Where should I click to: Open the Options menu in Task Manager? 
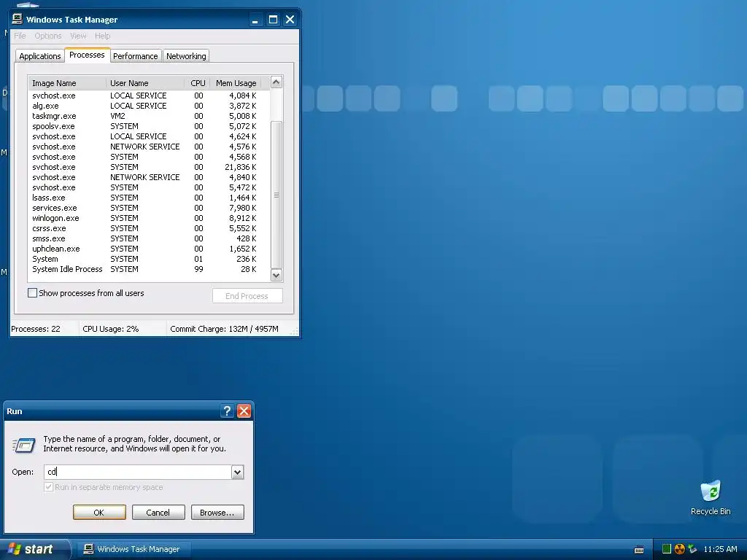pyautogui.click(x=48, y=36)
